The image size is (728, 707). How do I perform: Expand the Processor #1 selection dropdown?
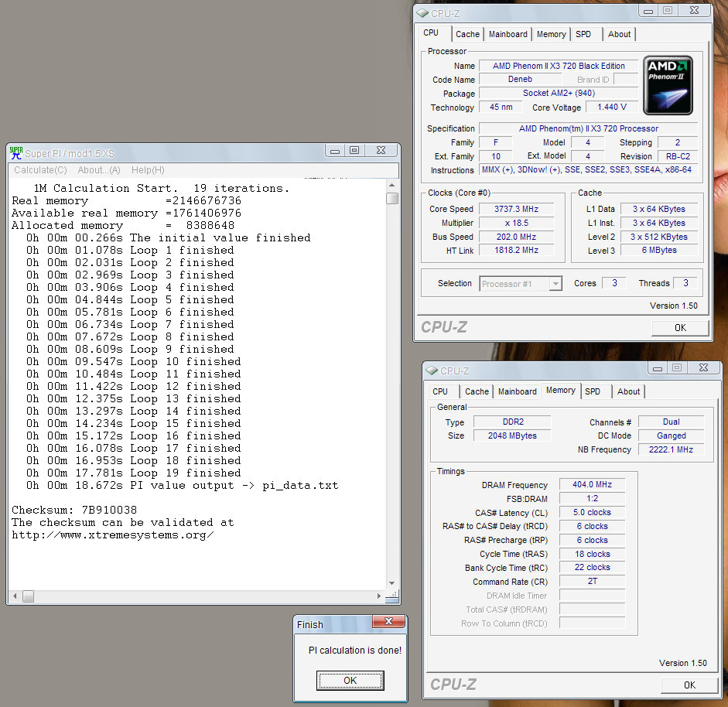point(555,284)
